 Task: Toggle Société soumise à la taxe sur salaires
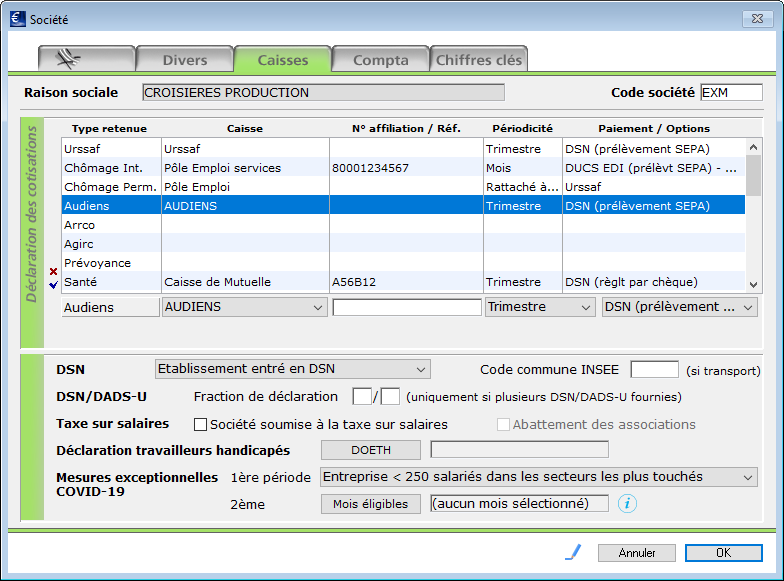point(200,424)
